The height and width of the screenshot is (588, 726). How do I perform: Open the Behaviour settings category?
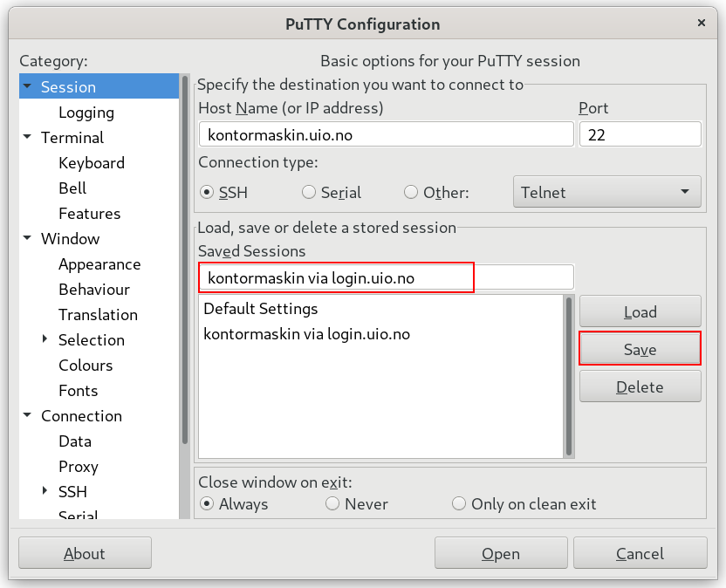pyautogui.click(x=94, y=290)
